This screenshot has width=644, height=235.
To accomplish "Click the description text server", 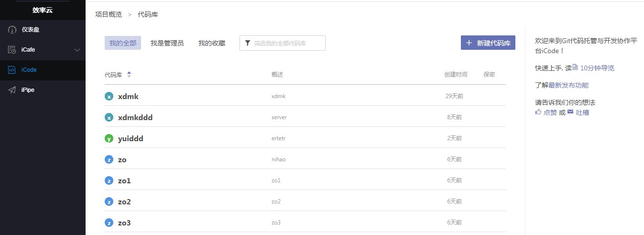I will [279, 117].
